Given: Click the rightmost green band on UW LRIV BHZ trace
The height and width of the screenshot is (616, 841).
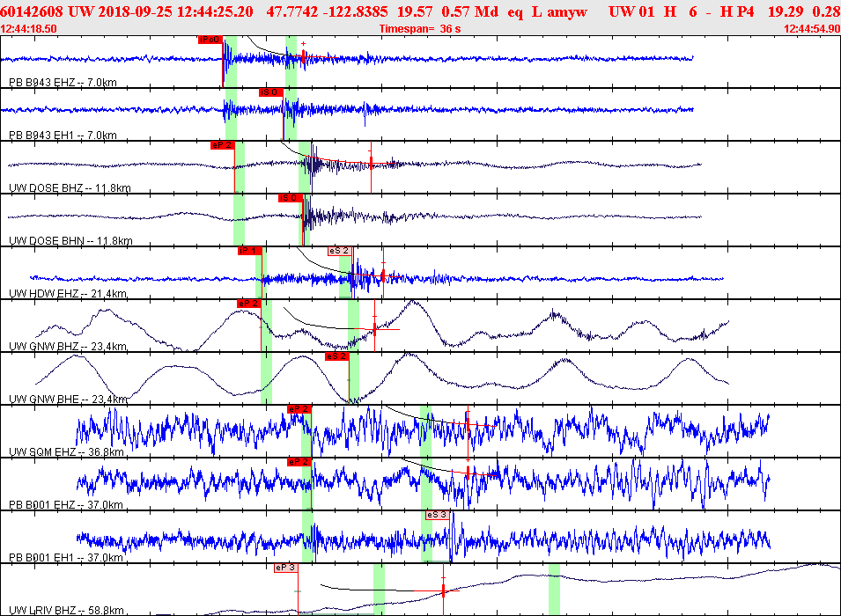Looking at the screenshot, I should pyautogui.click(x=554, y=590).
